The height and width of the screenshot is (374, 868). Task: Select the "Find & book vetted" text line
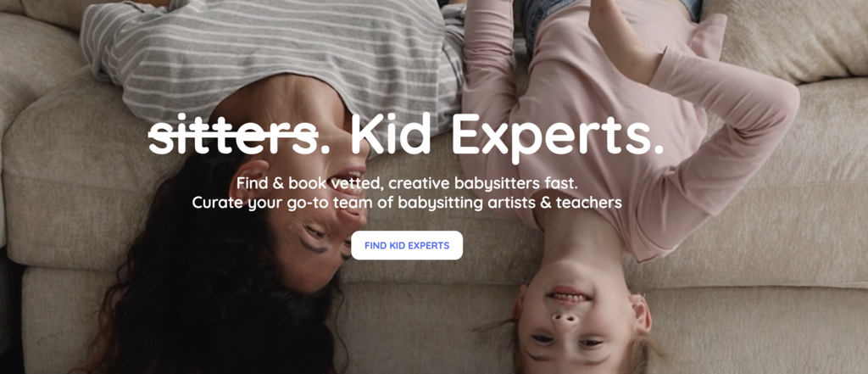[x=407, y=183]
